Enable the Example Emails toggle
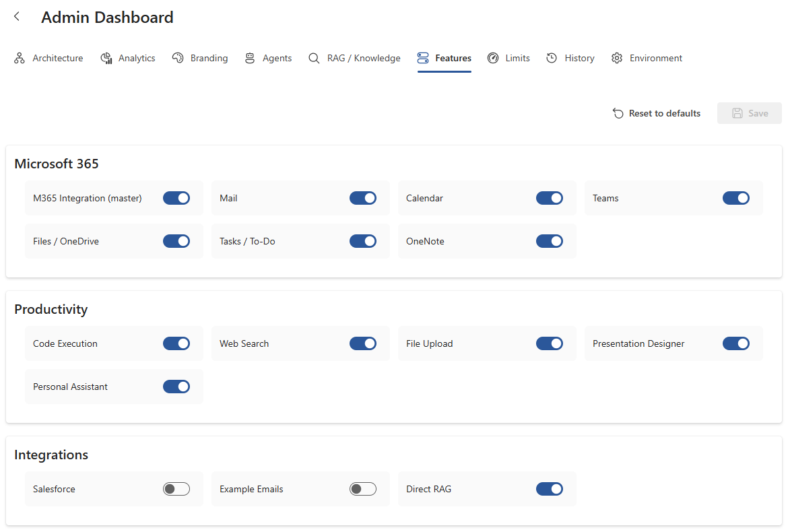This screenshot has height=532, width=788. coord(363,489)
